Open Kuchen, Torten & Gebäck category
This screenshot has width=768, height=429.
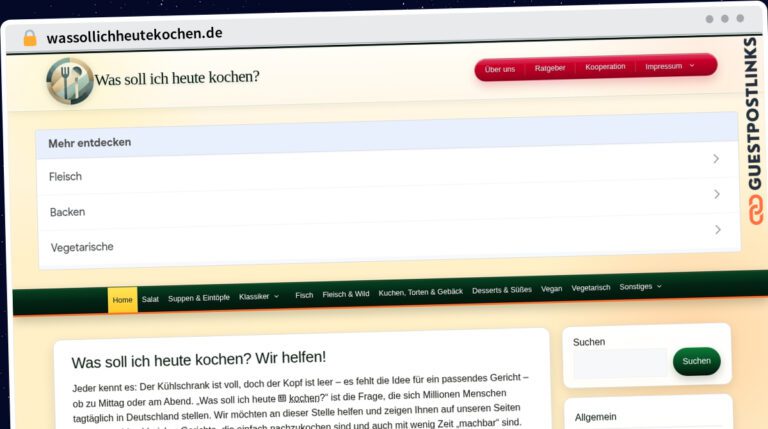click(420, 292)
